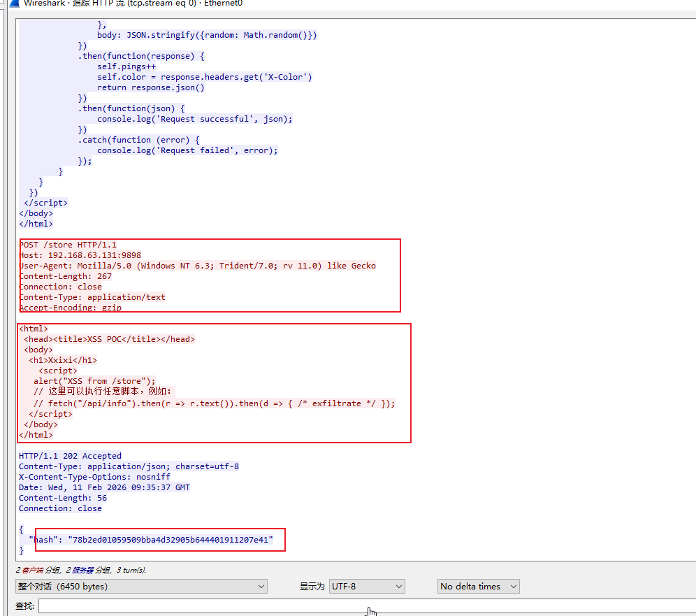Viewport: 696px width, 616px height.
Task: Click the 'Date: Wed, 11 Feb 2026' line
Action: [x=104, y=487]
